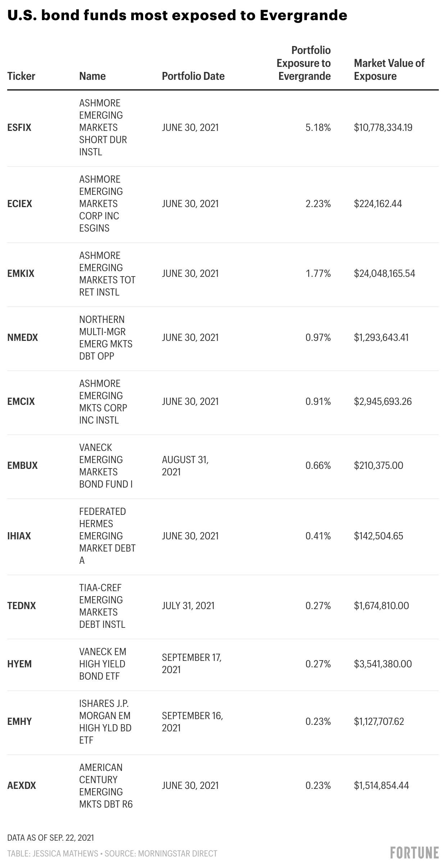Click the EMKIX ticker
Viewport: 446px width, 868px height.
21,273
